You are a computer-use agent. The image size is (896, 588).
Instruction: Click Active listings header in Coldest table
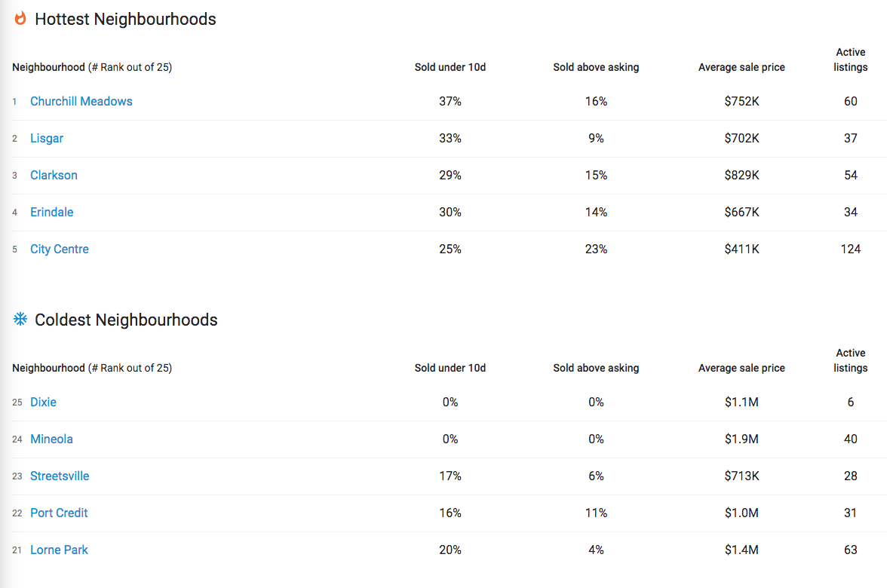click(x=850, y=360)
